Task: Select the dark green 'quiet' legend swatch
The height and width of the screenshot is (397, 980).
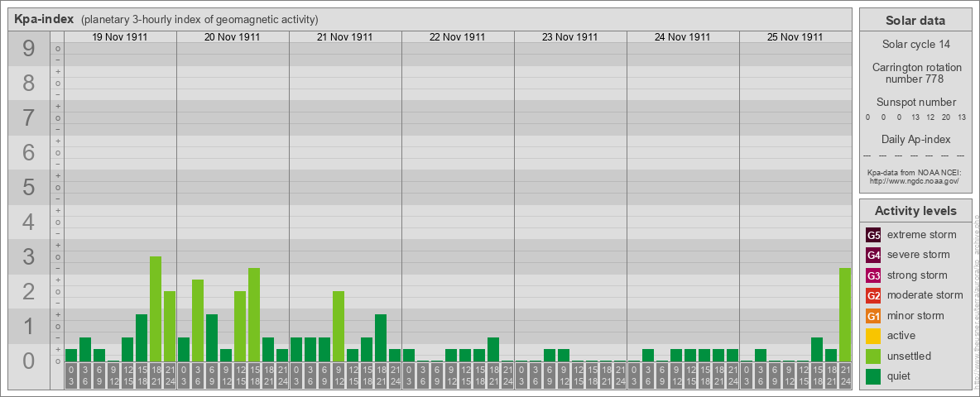Action: point(873,376)
